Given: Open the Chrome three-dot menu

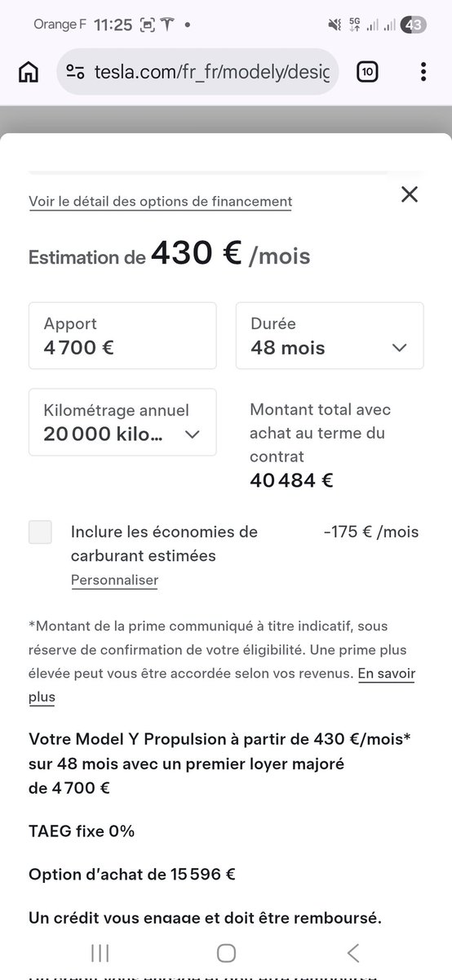Looking at the screenshot, I should coord(423,72).
